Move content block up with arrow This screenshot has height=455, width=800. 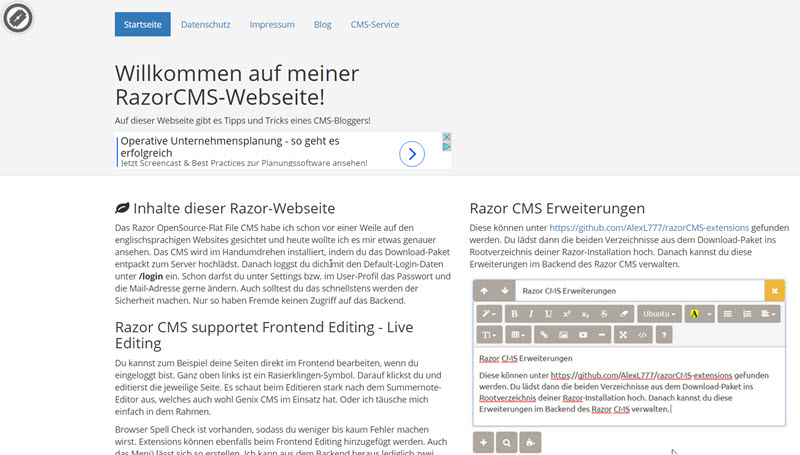pos(484,291)
